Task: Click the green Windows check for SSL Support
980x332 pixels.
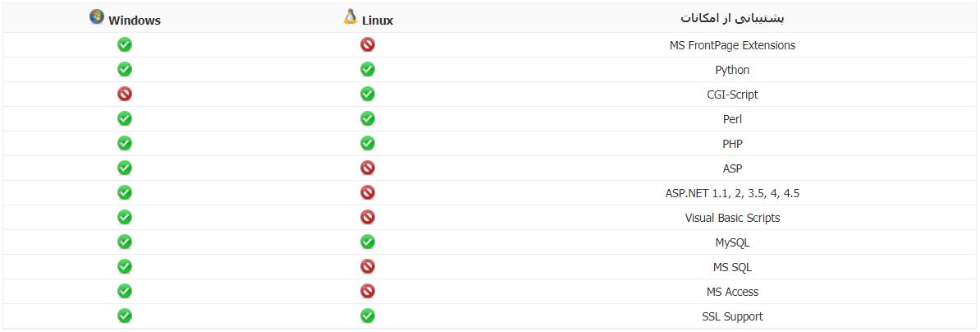Action: click(125, 316)
